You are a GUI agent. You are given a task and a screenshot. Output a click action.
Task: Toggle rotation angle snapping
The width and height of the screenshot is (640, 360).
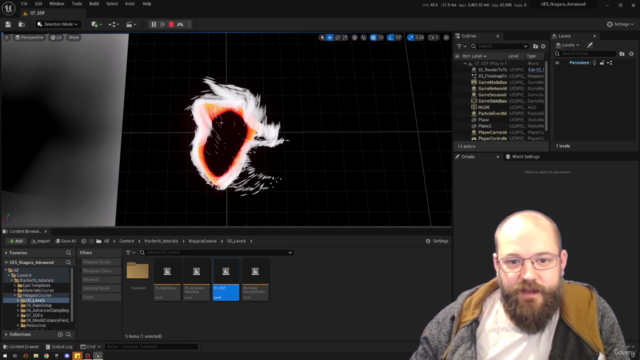(x=391, y=38)
